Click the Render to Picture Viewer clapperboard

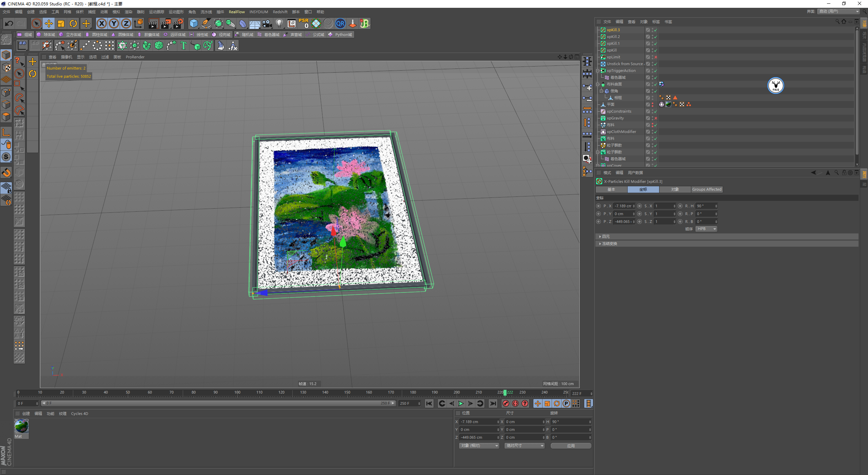point(166,23)
